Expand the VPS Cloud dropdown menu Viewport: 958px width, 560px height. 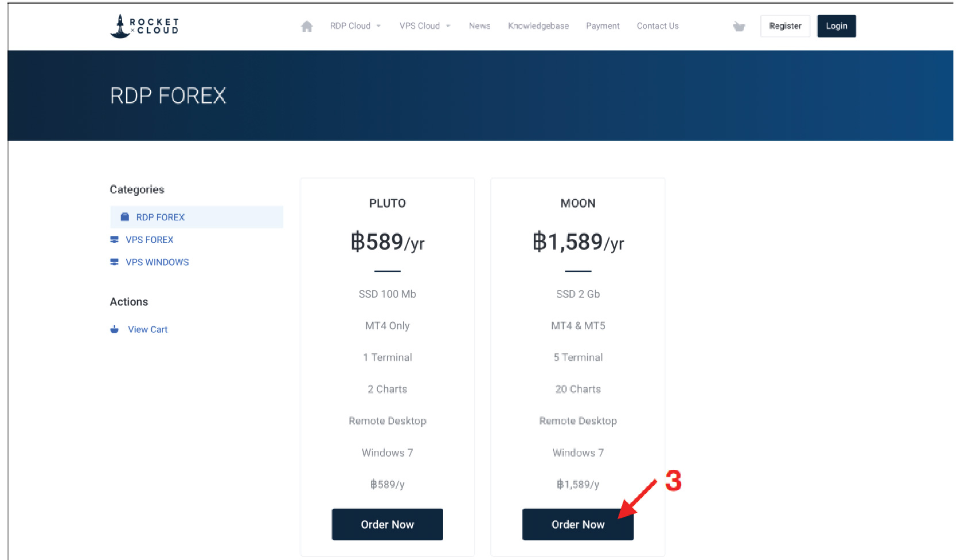pos(425,26)
